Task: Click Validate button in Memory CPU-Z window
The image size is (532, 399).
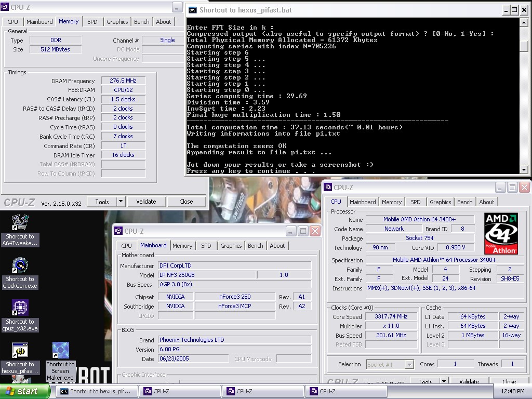Action: pyautogui.click(x=146, y=202)
